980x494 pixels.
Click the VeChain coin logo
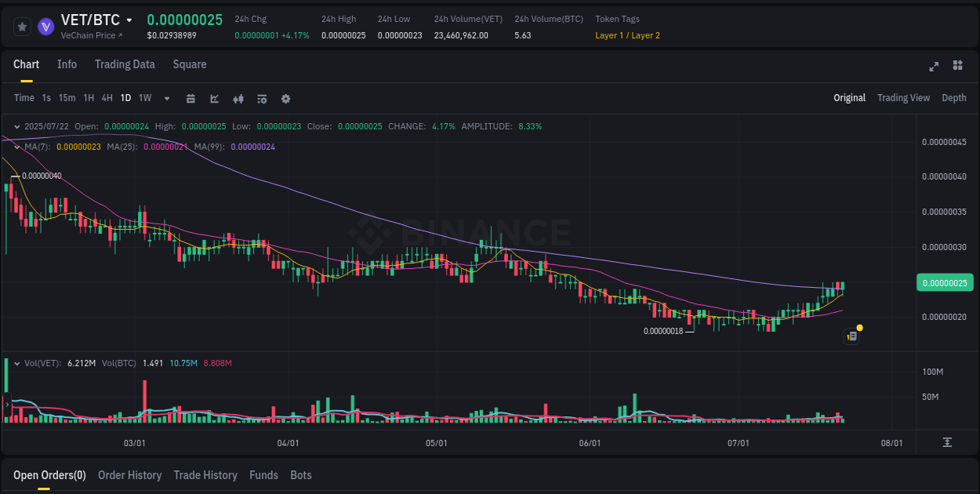pyautogui.click(x=45, y=26)
